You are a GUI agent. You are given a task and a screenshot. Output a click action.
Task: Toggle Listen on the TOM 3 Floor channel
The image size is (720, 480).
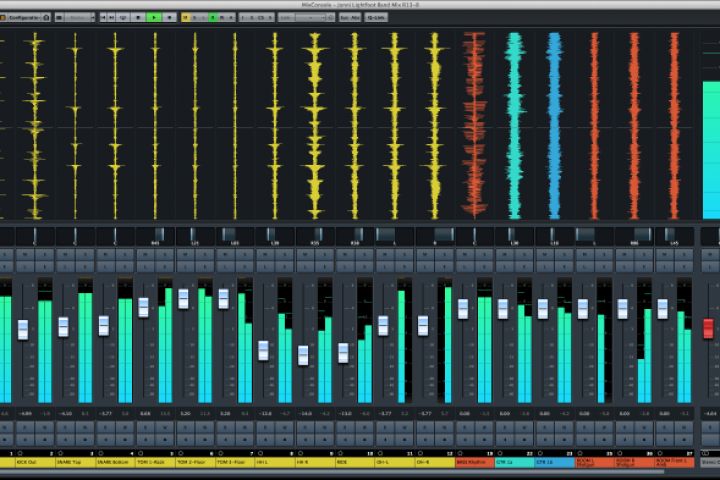[x=225, y=266]
